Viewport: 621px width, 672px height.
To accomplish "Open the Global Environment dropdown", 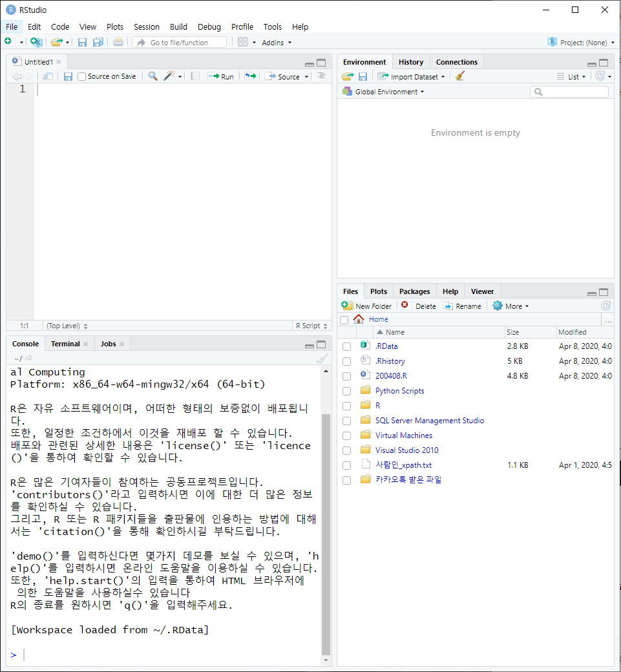I will [x=384, y=92].
